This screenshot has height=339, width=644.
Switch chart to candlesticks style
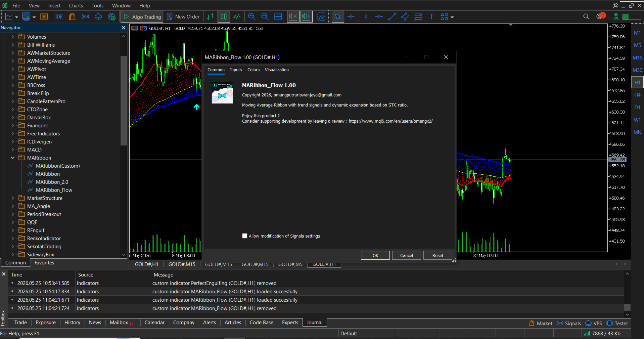224,17
